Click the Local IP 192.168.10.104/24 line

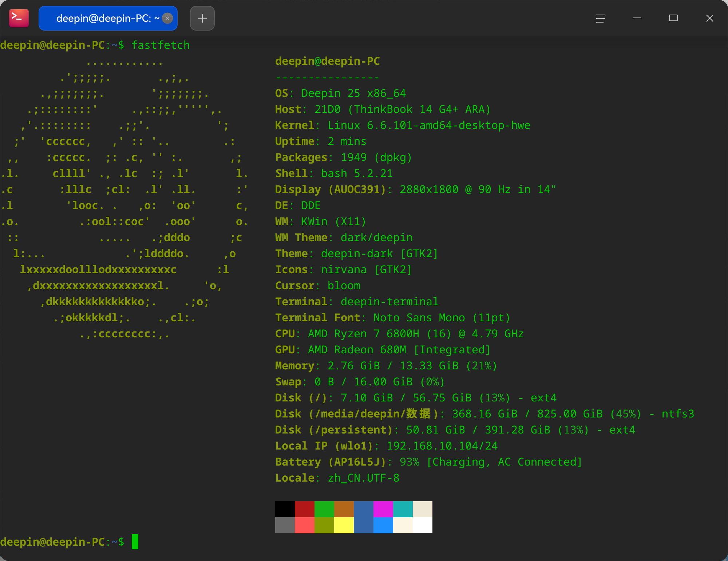pos(387,446)
